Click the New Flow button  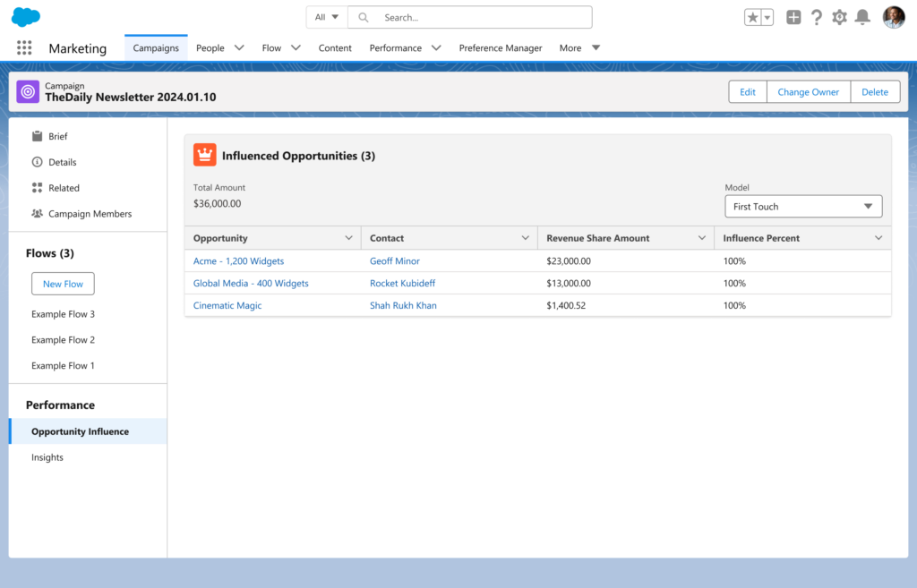point(63,284)
